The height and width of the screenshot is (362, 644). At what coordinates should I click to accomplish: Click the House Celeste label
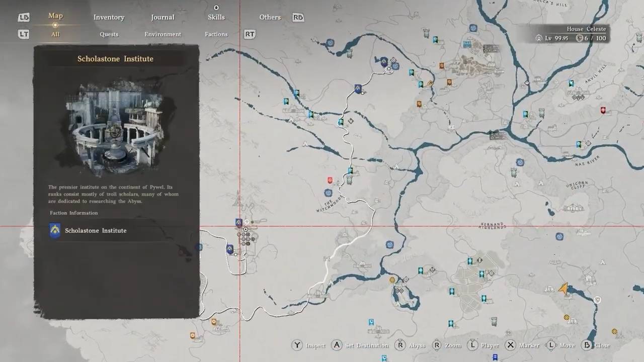(x=586, y=29)
